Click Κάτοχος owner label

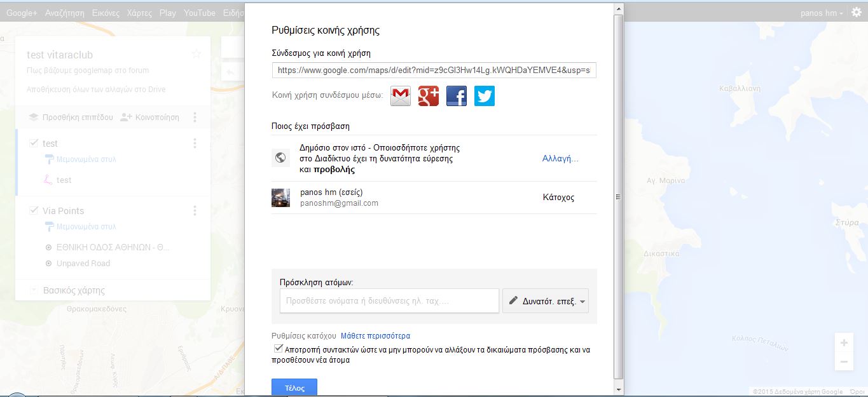click(558, 198)
